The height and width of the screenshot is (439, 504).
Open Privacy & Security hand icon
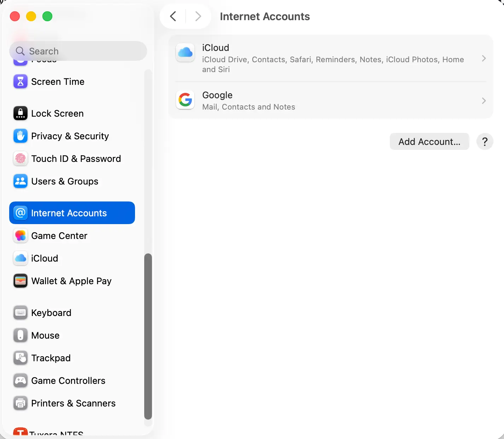tap(20, 136)
